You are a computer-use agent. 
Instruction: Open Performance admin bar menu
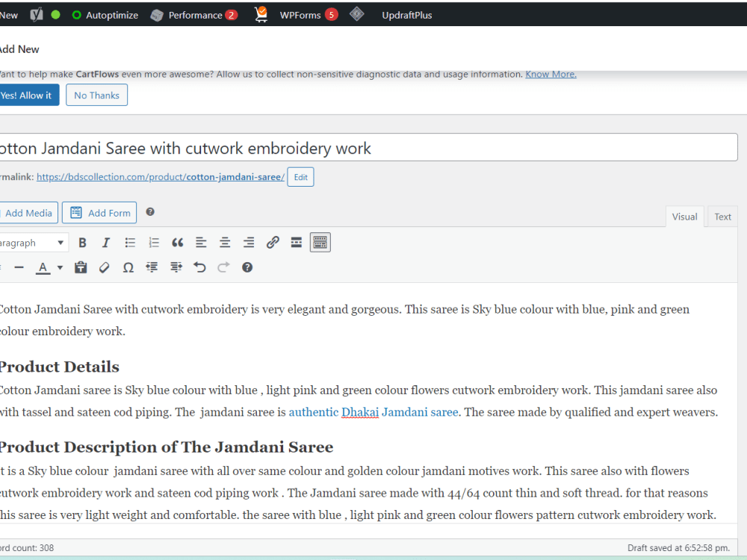pos(194,15)
